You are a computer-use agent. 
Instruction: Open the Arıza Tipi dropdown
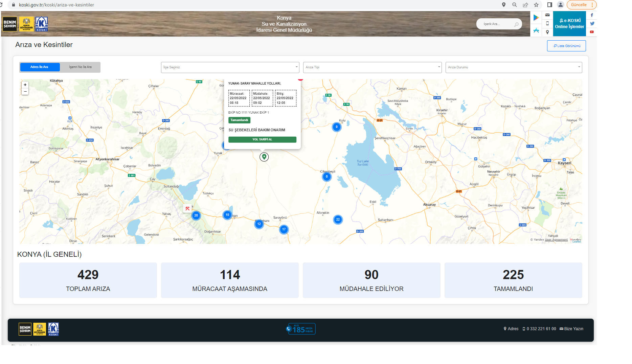(x=372, y=67)
